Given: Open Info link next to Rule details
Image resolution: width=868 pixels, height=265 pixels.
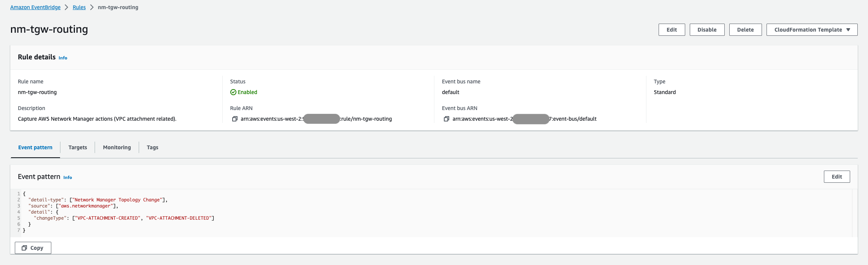Looking at the screenshot, I should click(x=63, y=58).
